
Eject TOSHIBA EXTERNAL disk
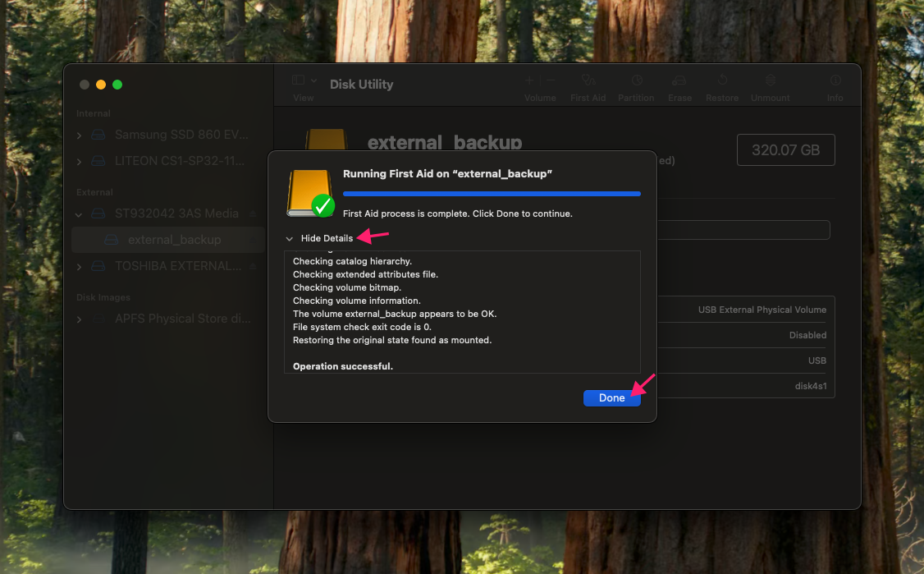(x=253, y=266)
